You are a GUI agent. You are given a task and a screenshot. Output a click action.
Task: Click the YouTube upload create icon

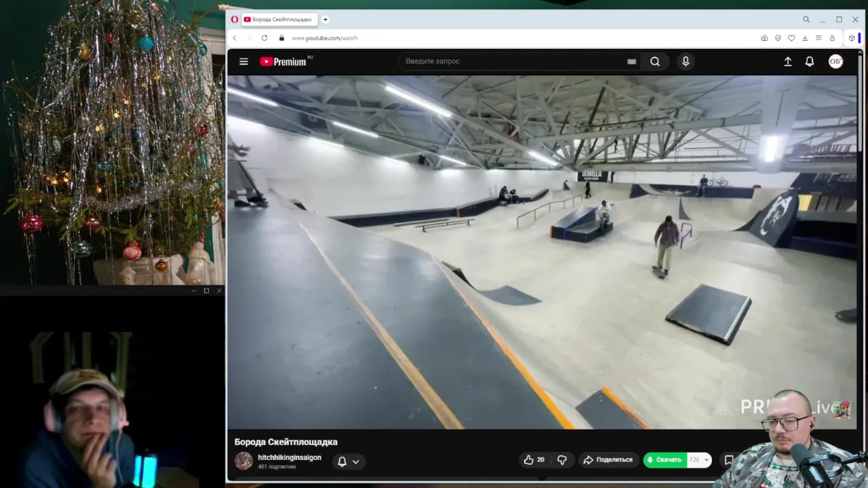(x=788, y=61)
